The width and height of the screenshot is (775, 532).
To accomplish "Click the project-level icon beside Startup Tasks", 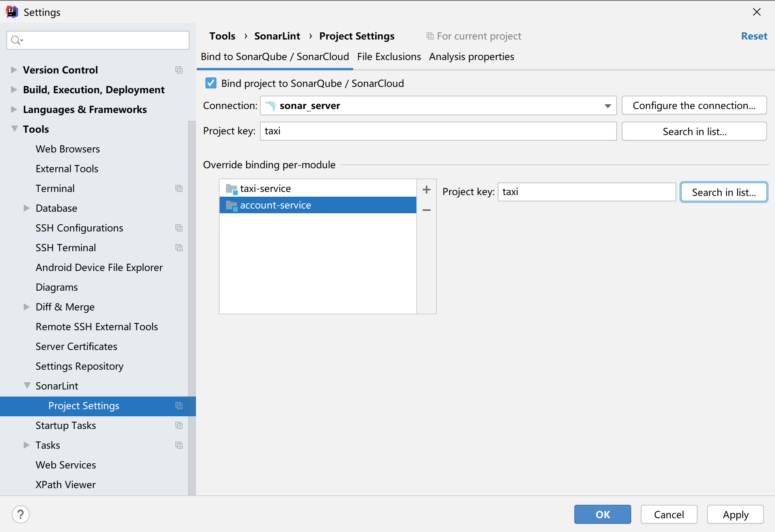I will coord(179,425).
